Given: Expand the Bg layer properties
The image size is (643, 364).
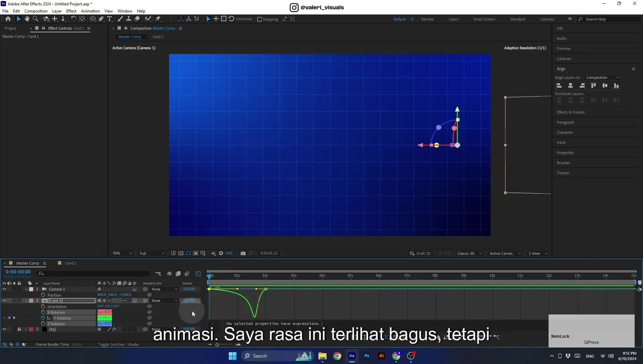Looking at the screenshot, I should [26, 329].
